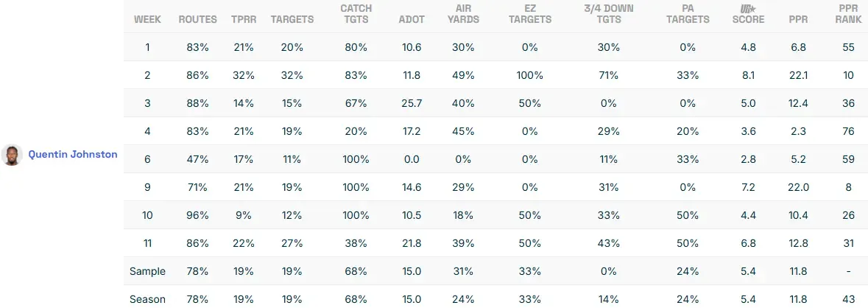Click the 96% routes value in week 10
This screenshot has height=308, width=868.
[197, 215]
